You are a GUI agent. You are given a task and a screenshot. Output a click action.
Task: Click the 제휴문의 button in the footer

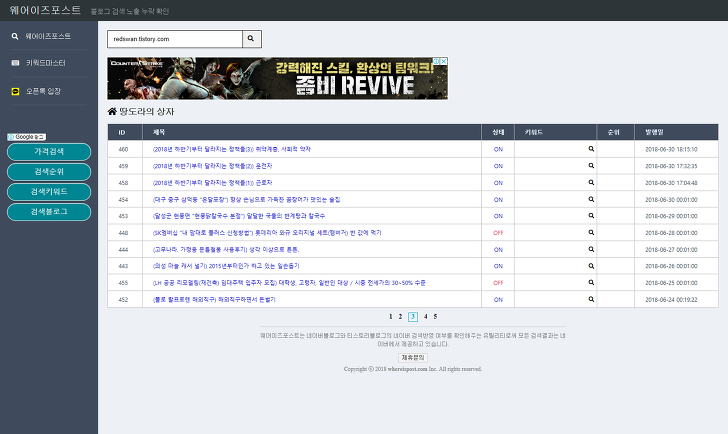(x=413, y=357)
